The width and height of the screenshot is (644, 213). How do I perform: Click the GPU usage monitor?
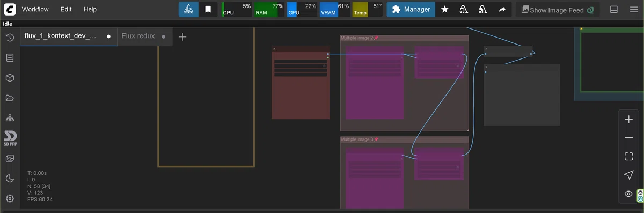pos(302,9)
